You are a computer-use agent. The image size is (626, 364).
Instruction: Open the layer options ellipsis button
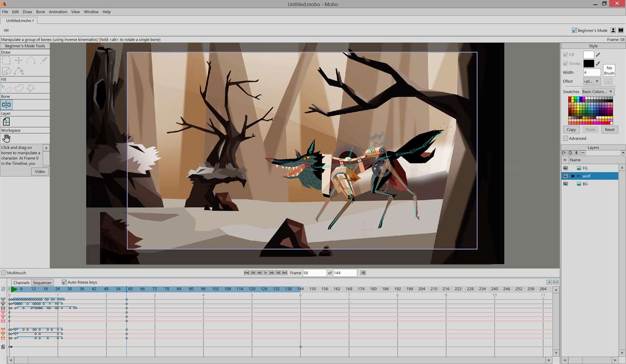tap(583, 153)
